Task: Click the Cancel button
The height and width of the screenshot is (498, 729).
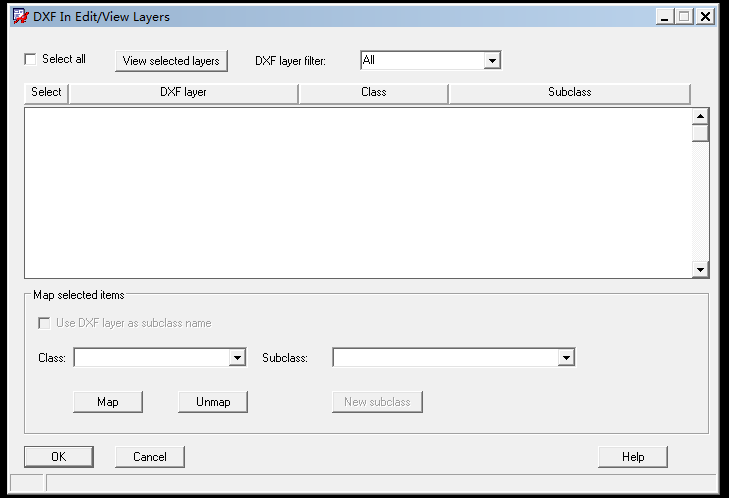Action: [x=150, y=457]
